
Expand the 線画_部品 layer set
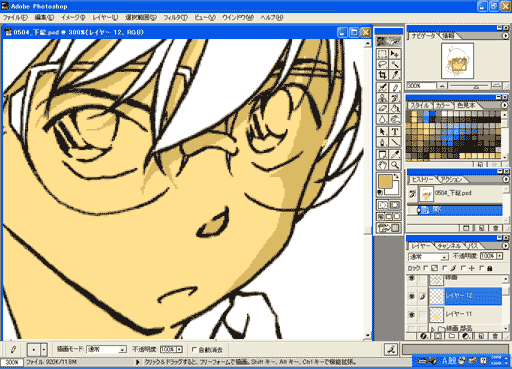coord(433,329)
